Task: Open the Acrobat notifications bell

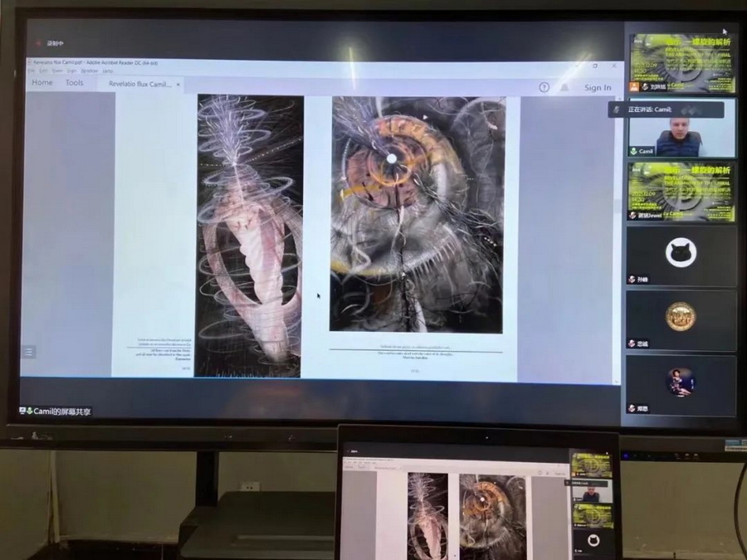Action: point(564,87)
